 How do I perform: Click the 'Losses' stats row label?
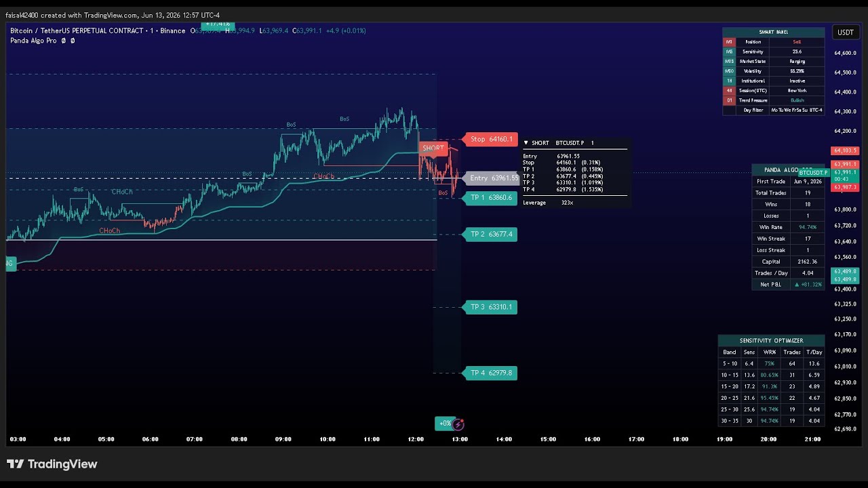click(x=771, y=216)
